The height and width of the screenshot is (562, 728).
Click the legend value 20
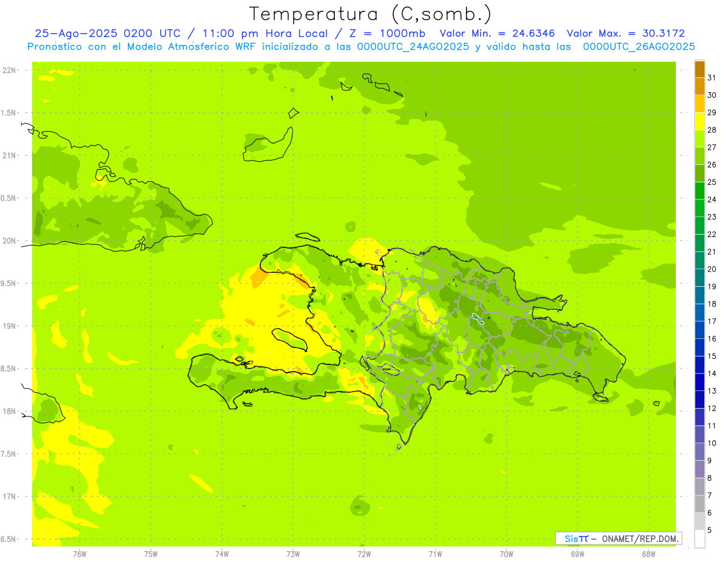point(712,269)
